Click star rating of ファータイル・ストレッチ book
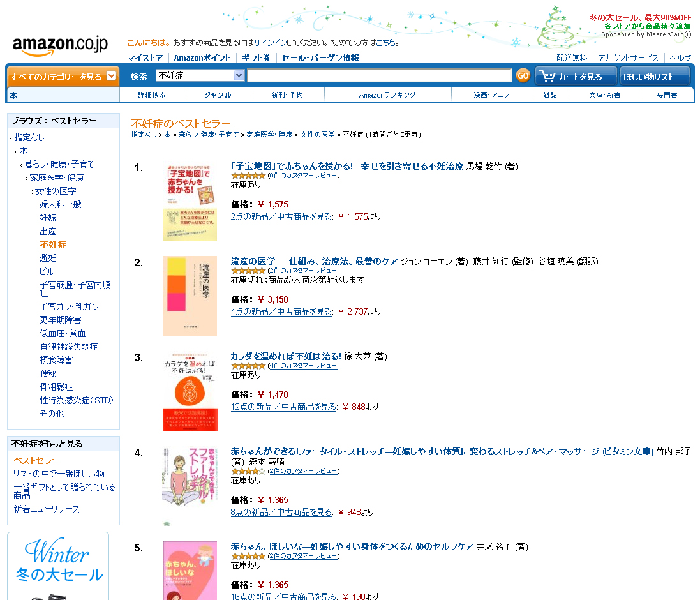 (x=248, y=472)
